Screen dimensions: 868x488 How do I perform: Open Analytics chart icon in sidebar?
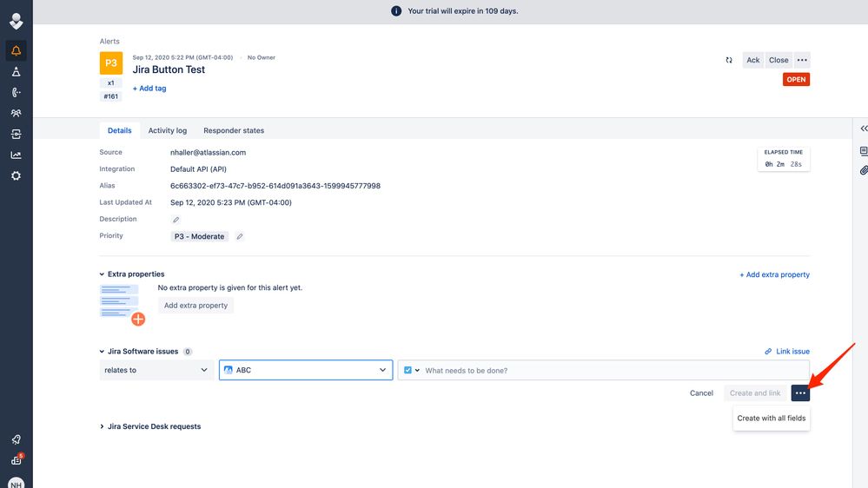pyautogui.click(x=16, y=155)
